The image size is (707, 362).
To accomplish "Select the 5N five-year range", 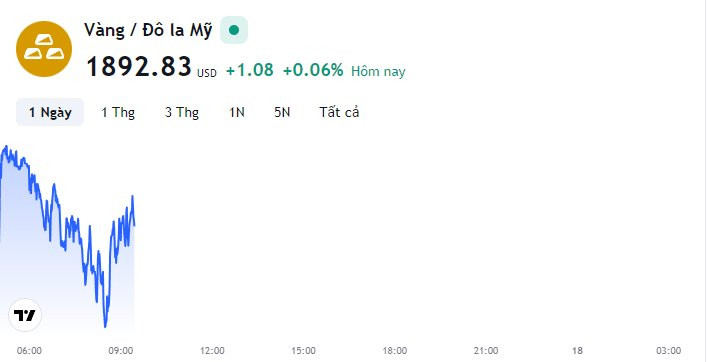I will [x=282, y=112].
